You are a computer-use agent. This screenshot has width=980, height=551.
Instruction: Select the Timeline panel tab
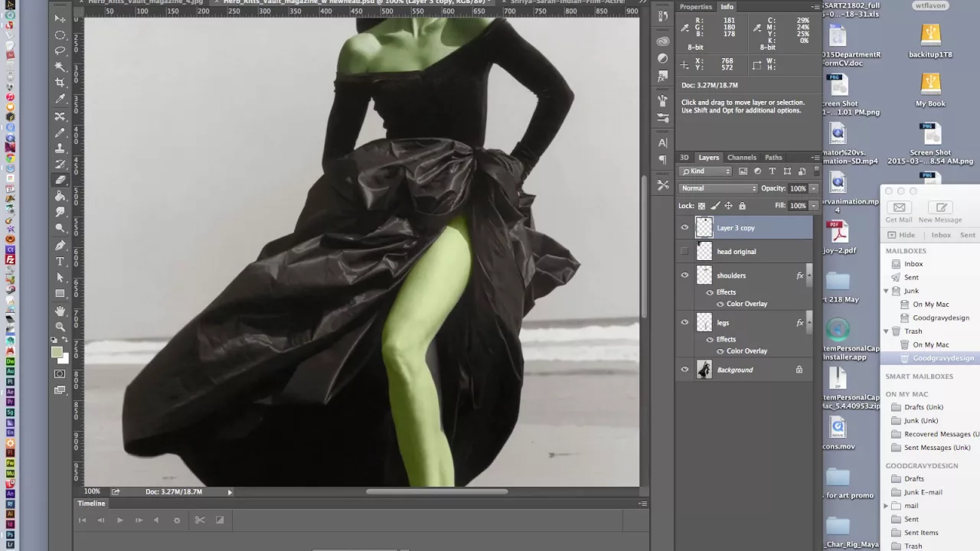click(91, 504)
